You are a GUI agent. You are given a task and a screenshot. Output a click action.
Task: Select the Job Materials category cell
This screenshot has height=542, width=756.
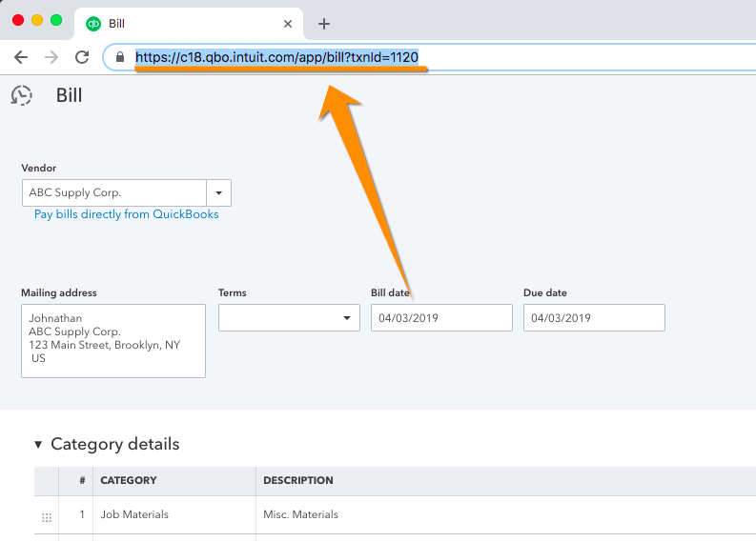pos(174,514)
